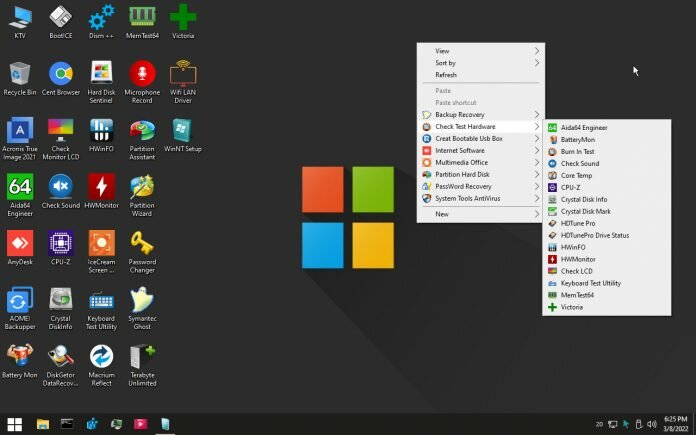Open the KTV desktop icon
This screenshot has width=696, height=435.
[x=20, y=21]
